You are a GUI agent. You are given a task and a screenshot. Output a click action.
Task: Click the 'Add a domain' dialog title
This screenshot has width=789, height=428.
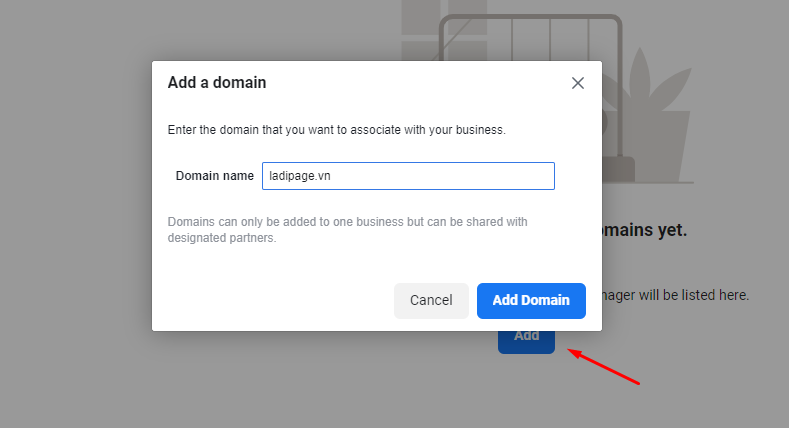tap(217, 83)
